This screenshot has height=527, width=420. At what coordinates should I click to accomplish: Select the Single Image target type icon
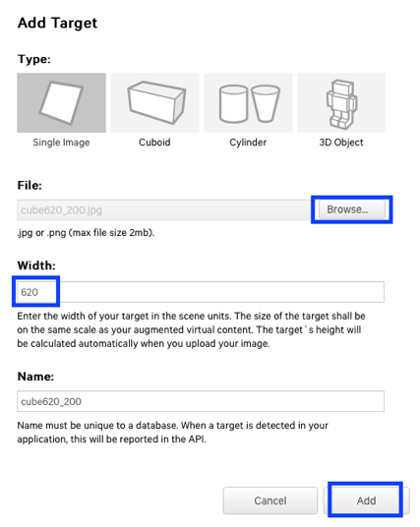pos(62,103)
